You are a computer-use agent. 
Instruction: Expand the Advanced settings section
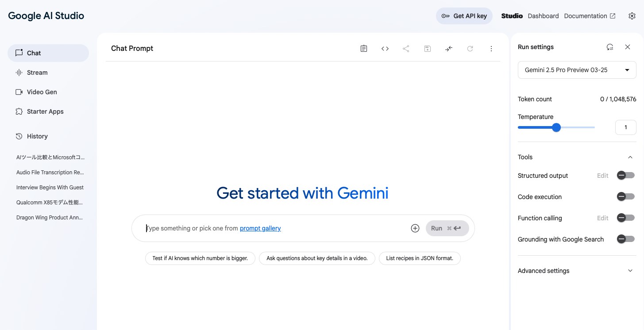[577, 271]
